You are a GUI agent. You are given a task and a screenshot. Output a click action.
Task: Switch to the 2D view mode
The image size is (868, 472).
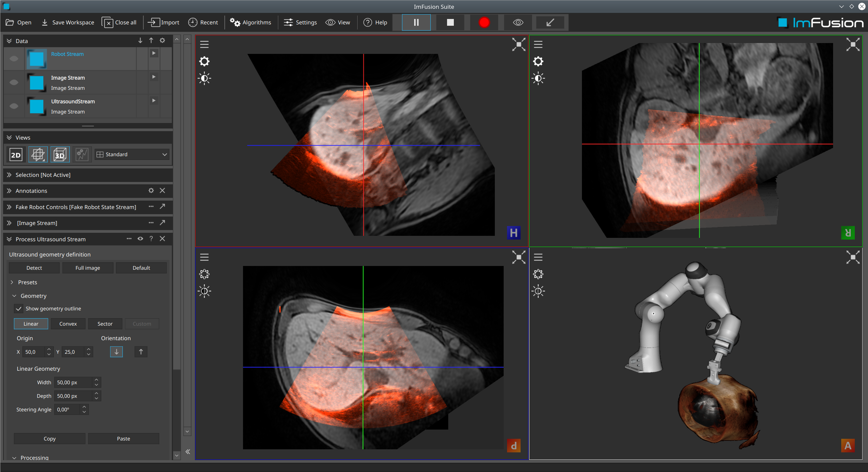16,155
